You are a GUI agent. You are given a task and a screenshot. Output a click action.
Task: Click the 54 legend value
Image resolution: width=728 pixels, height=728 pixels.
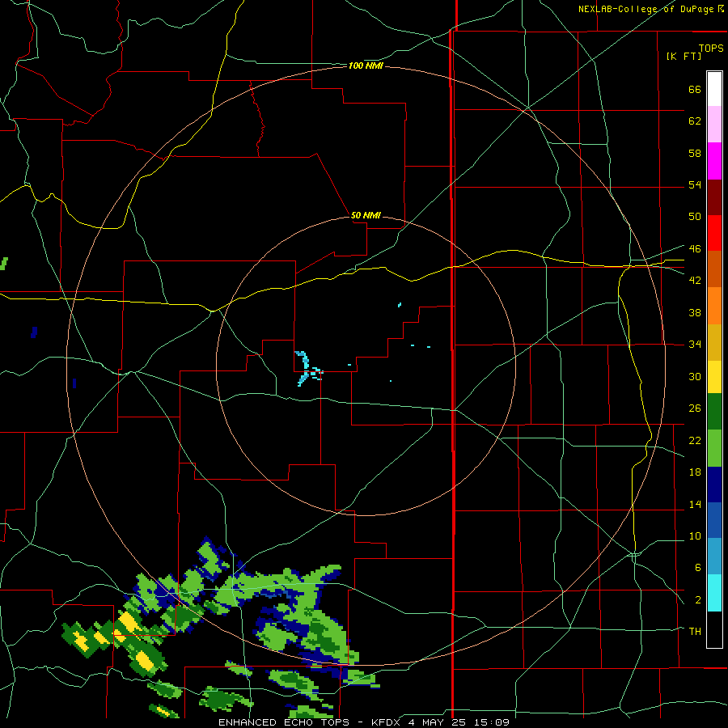click(x=695, y=184)
